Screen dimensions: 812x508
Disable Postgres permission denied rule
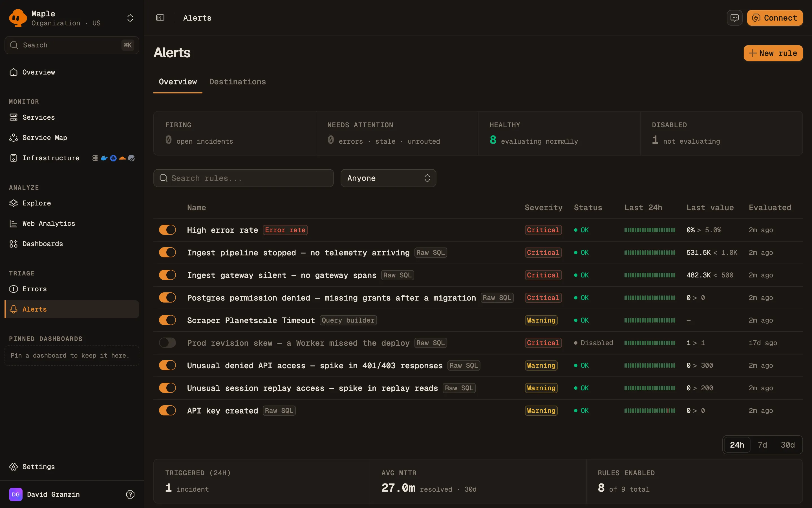[x=167, y=297]
